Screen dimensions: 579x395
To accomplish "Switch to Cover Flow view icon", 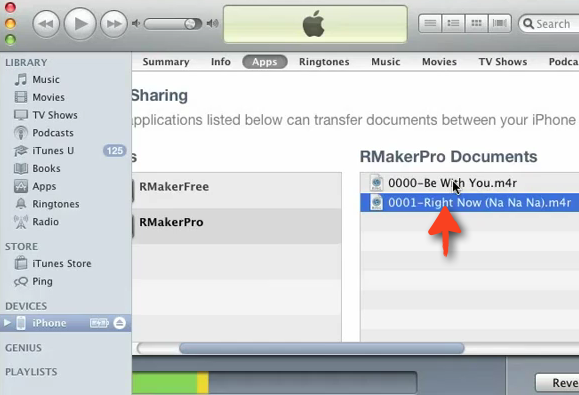I will tap(500, 24).
